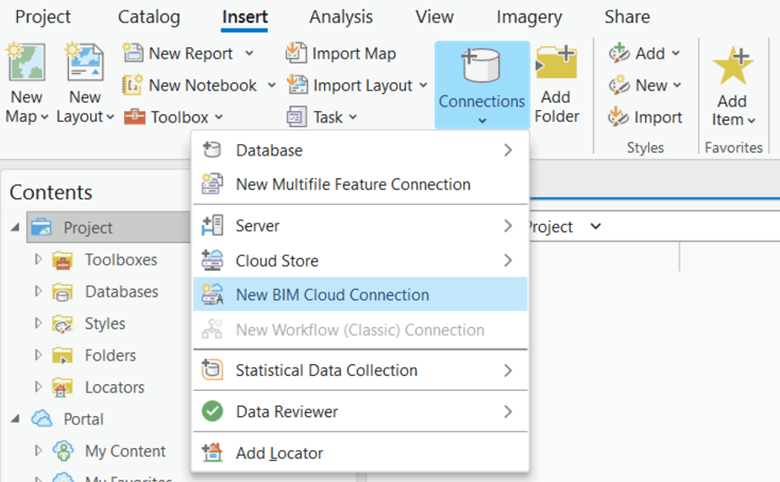Collapse the Portal tree node
Viewport: 780px width, 482px height.
pos(15,419)
